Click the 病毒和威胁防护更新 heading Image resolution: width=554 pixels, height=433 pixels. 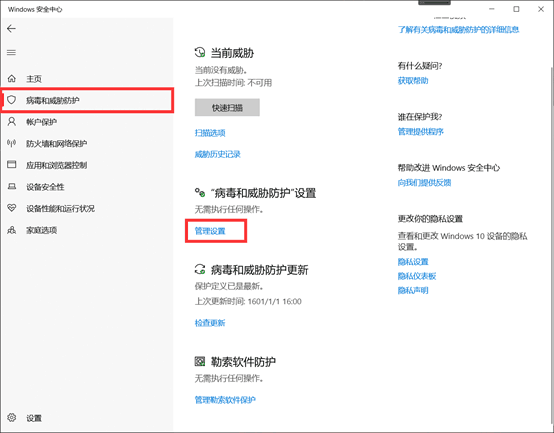(259, 270)
